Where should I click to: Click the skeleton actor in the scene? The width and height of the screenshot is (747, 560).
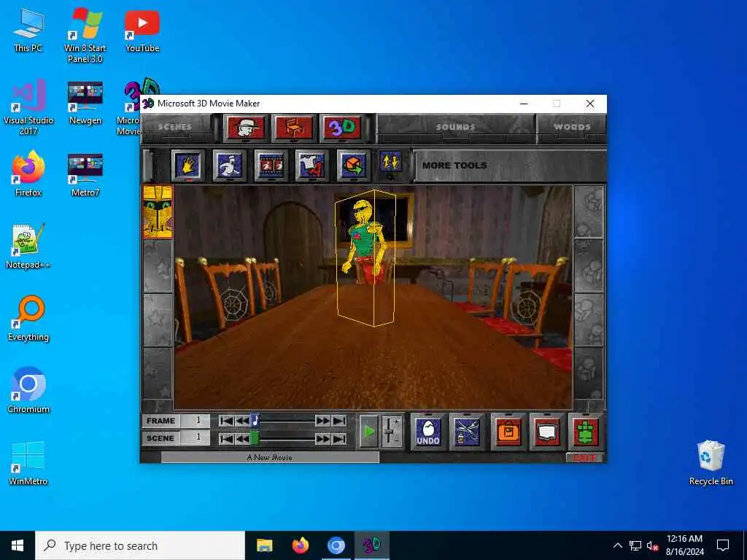click(x=365, y=241)
